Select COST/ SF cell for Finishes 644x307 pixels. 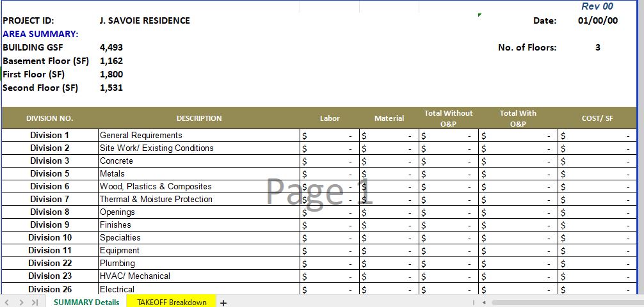pyautogui.click(x=597, y=225)
